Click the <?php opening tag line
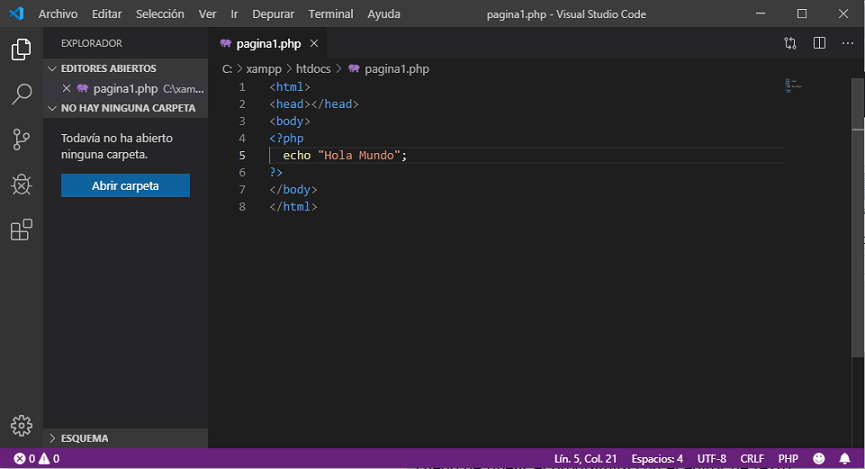This screenshot has height=469, width=865. tap(286, 138)
